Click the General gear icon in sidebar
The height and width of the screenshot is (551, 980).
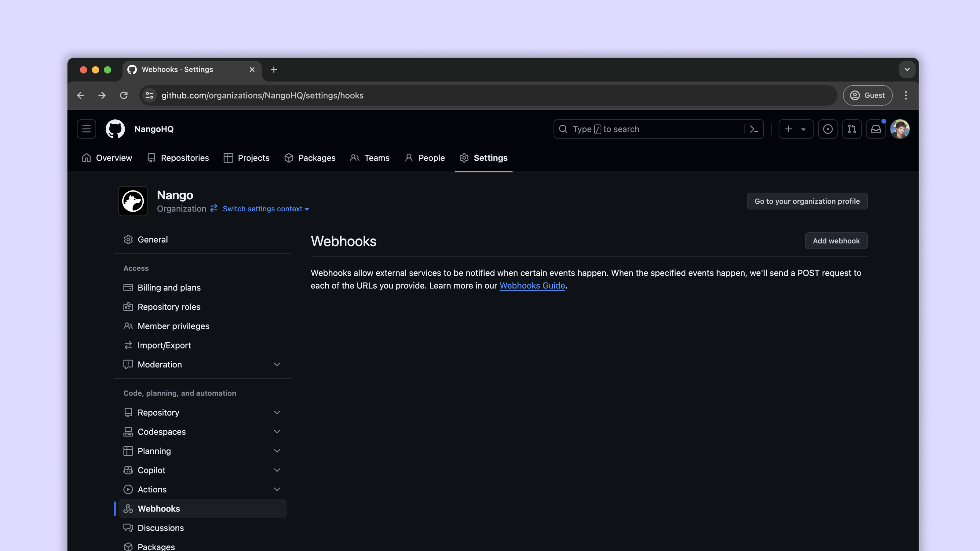pos(128,240)
